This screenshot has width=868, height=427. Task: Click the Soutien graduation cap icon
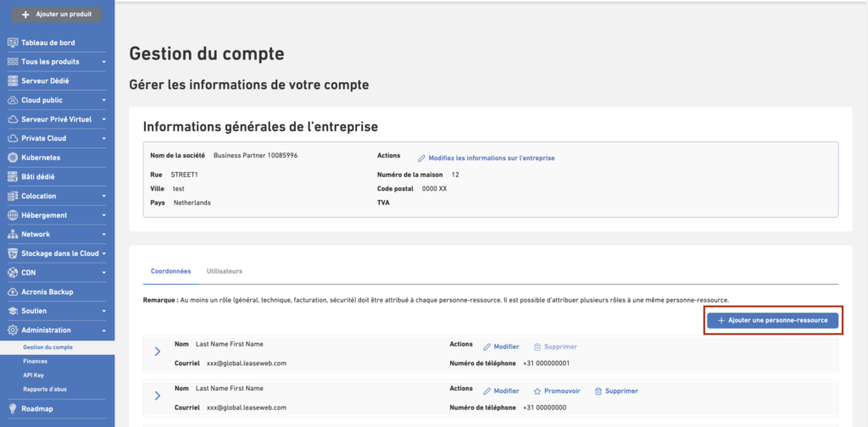tap(13, 311)
